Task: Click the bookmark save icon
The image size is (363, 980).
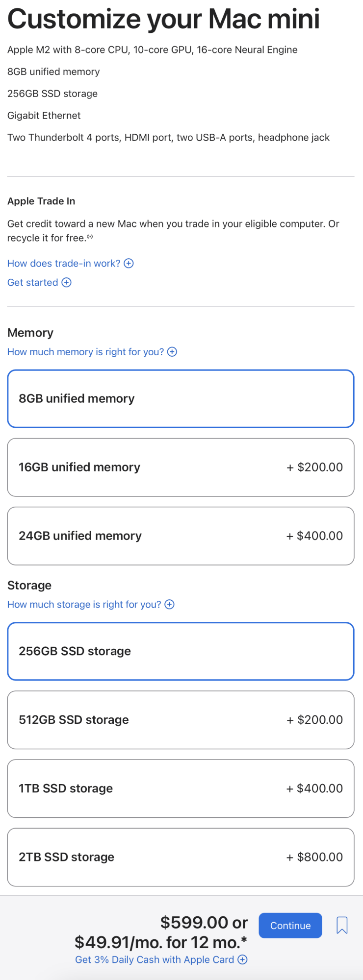Action: (x=342, y=925)
